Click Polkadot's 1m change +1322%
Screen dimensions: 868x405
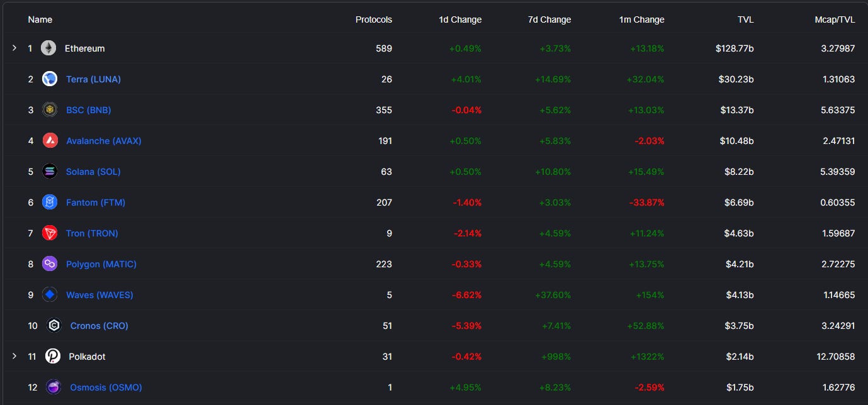point(647,357)
